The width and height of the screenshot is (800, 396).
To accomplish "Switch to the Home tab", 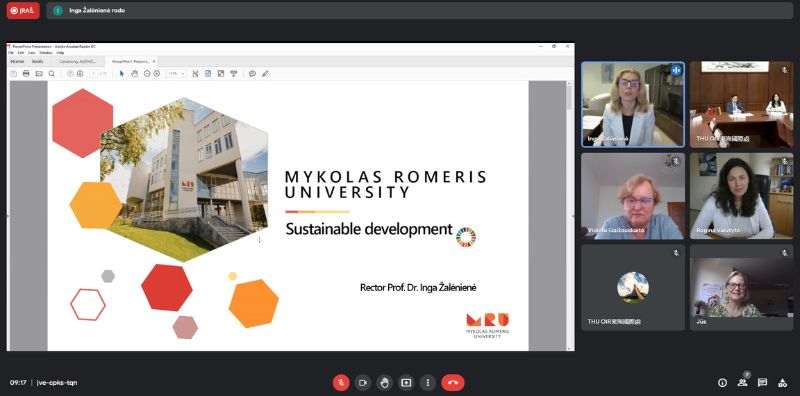I will pos(17,61).
